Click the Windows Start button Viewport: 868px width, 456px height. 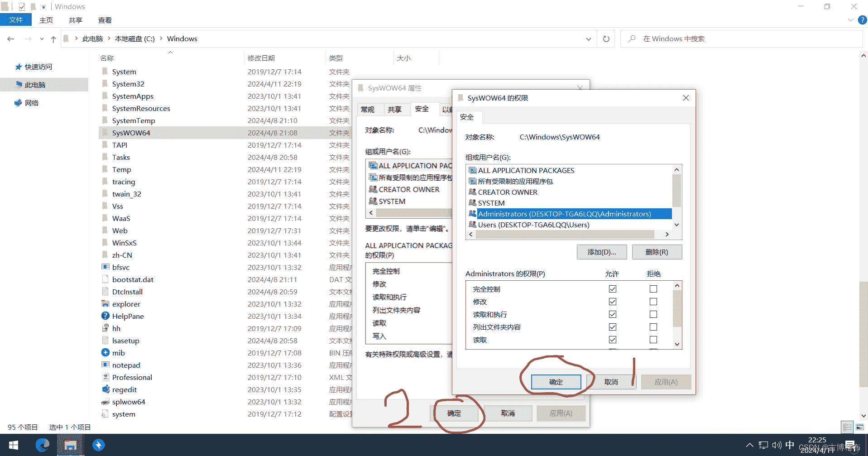tap(14, 445)
